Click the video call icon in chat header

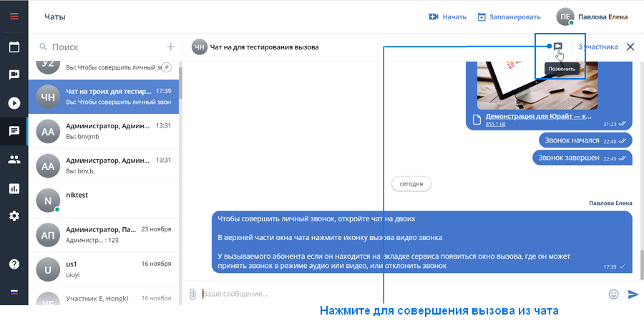tap(557, 47)
